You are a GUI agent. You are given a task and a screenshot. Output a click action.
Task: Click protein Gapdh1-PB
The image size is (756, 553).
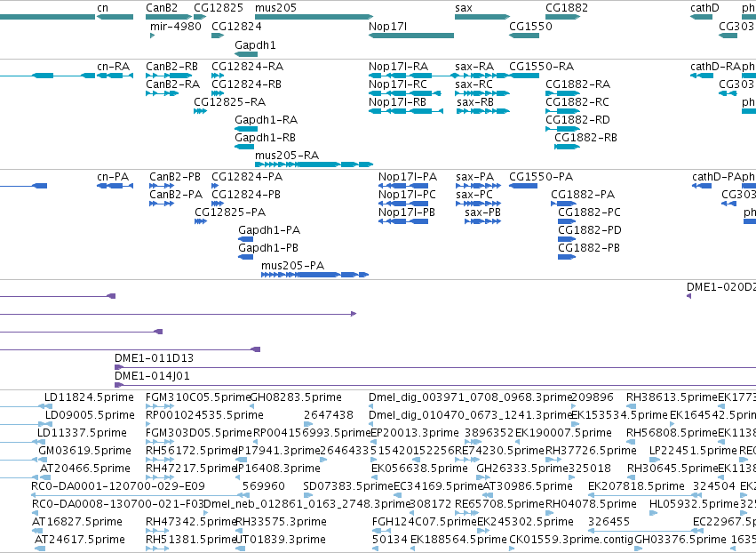click(268, 248)
